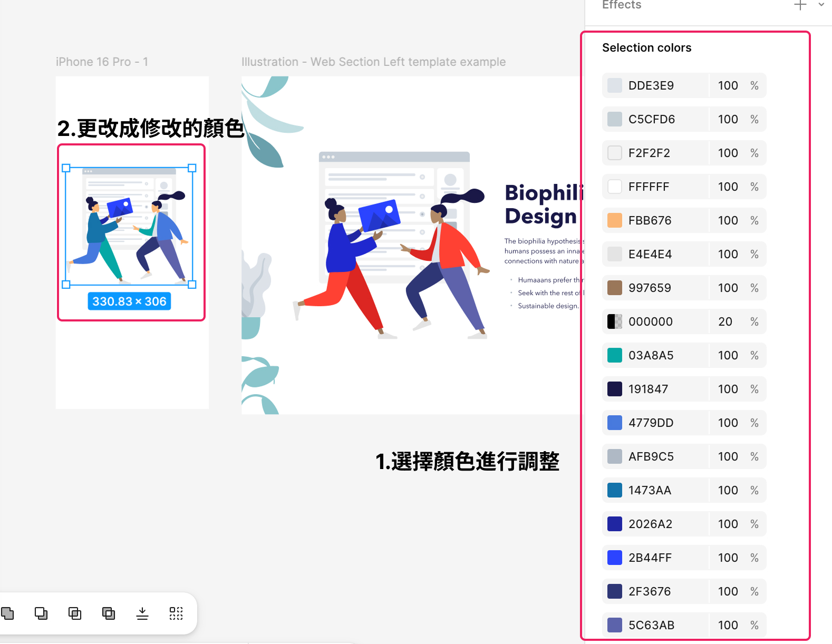Image resolution: width=832 pixels, height=644 pixels.
Task: Click the Flatten selection arrow icon
Action: click(142, 613)
